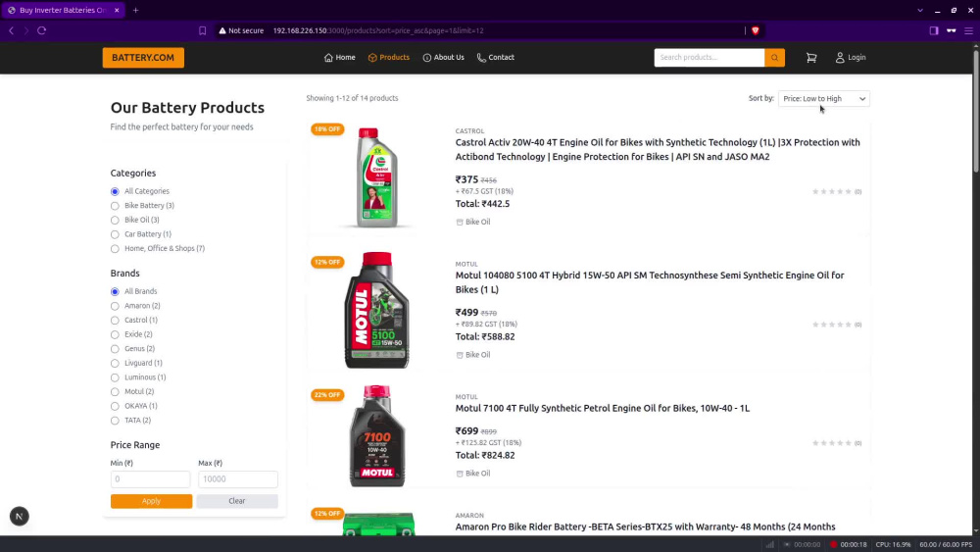Open the Contact page
This screenshot has width=980, height=552.
pos(496,58)
